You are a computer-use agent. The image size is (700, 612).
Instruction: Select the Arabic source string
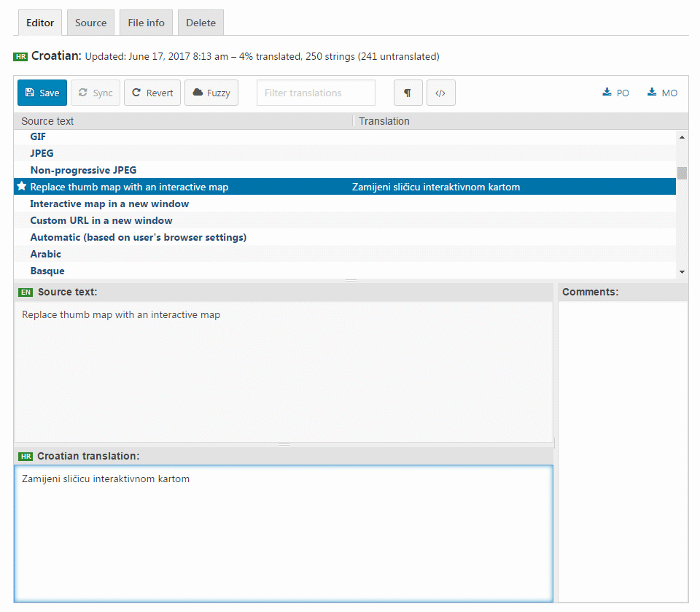(45, 254)
